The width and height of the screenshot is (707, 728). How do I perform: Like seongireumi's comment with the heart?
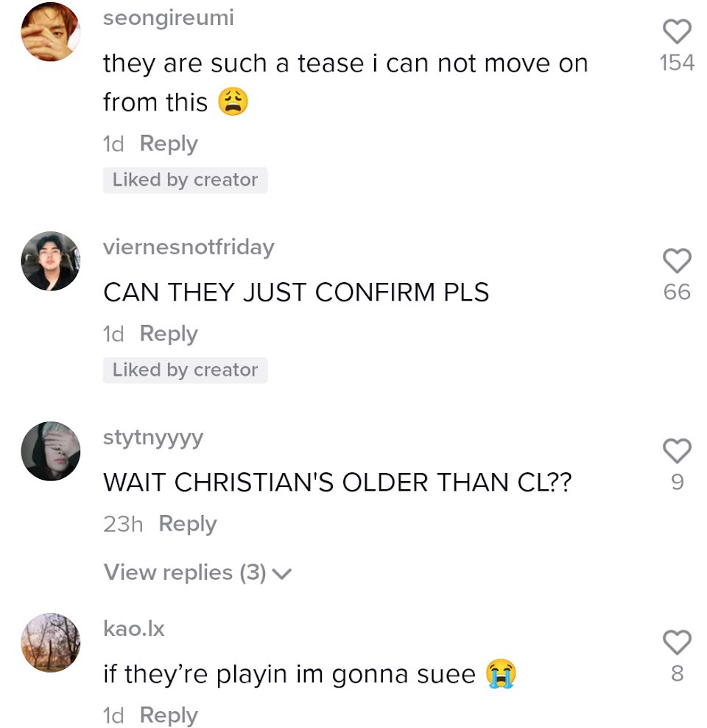tap(677, 32)
